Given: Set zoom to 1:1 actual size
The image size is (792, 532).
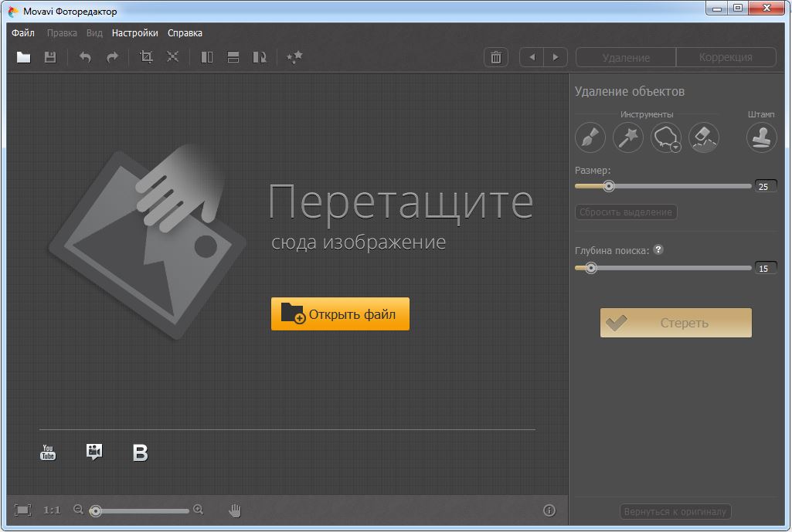Looking at the screenshot, I should point(52,510).
